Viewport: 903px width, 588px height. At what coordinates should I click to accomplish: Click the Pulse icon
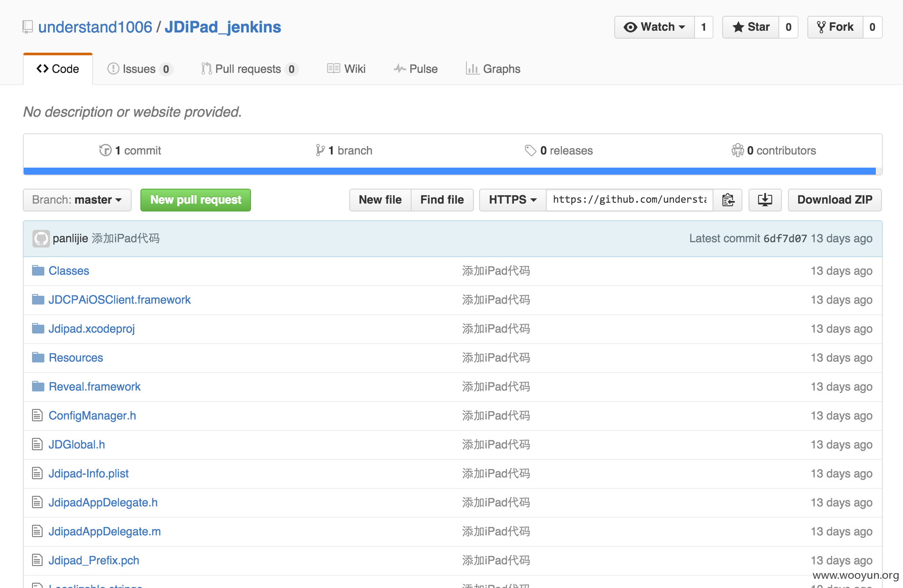[400, 69]
